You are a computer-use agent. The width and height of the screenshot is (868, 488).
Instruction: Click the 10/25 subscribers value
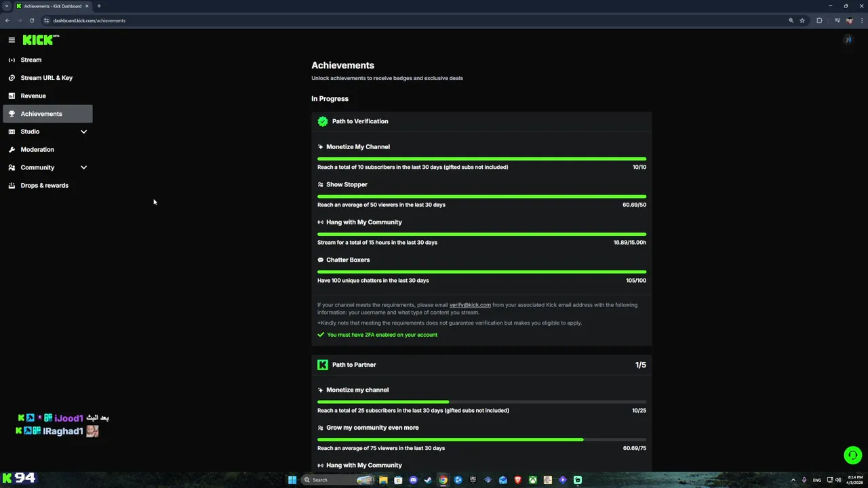(x=639, y=410)
